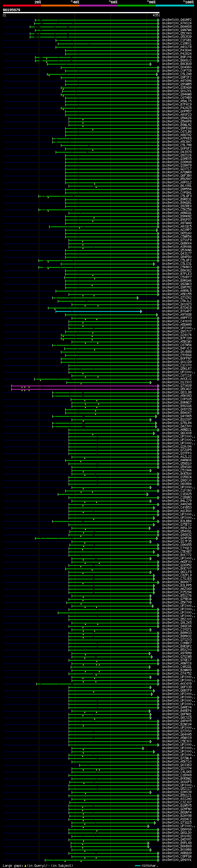Select the white AU195979 query sequence bar
This screenshot has height=868, width=197.
81,13
